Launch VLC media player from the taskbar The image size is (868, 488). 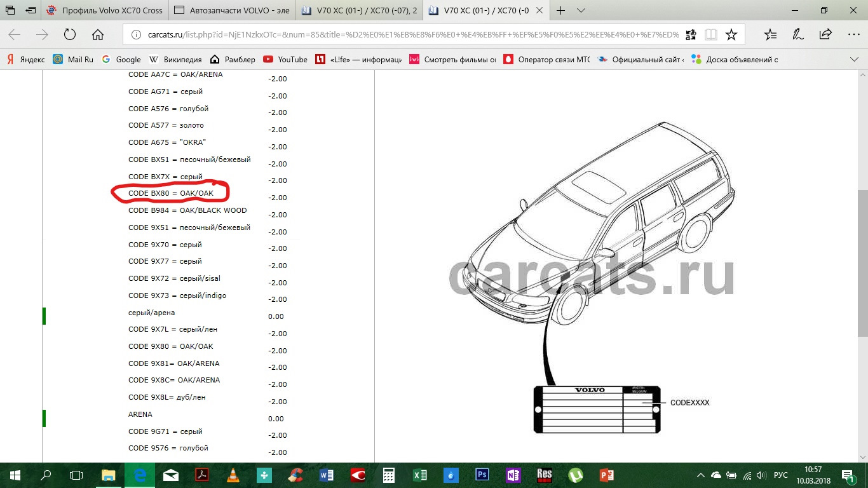pyautogui.click(x=233, y=475)
